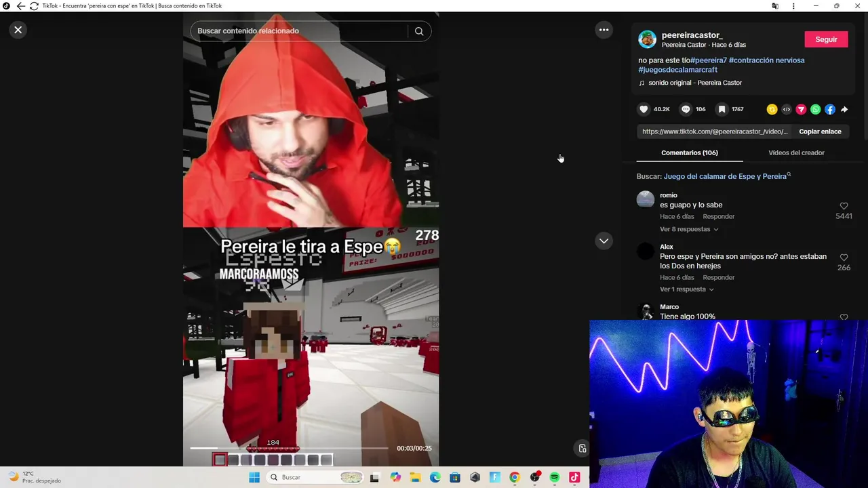Screen dimensions: 868x488
Task: Follow the creator with 'Seguir' button
Action: (x=826, y=39)
